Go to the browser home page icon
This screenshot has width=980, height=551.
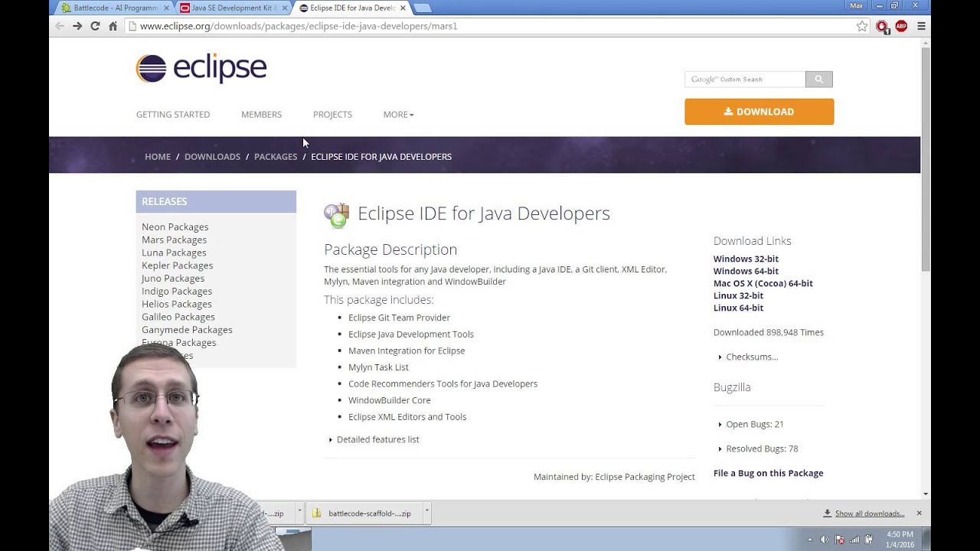coord(113,26)
